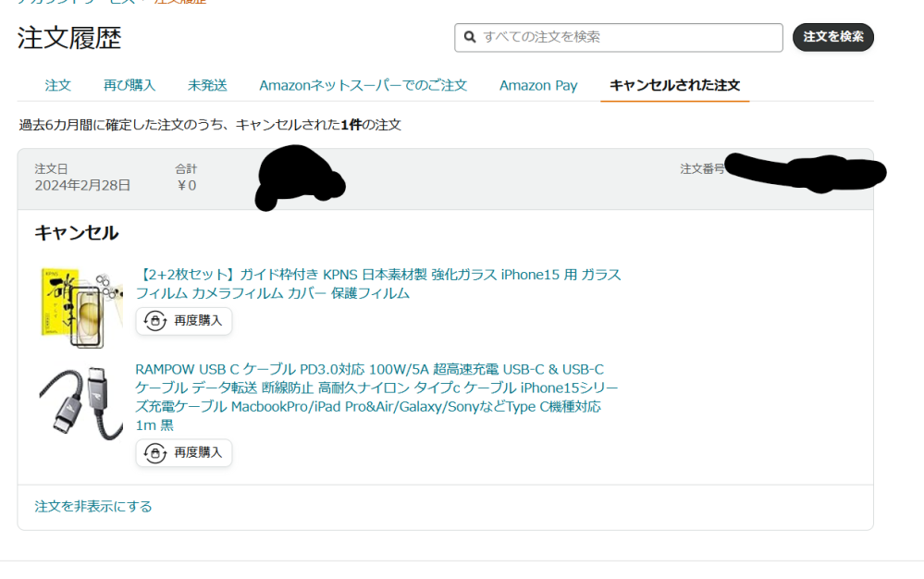Select the 未発送 tab
Viewport: 924px width, 579px height.
click(x=207, y=85)
